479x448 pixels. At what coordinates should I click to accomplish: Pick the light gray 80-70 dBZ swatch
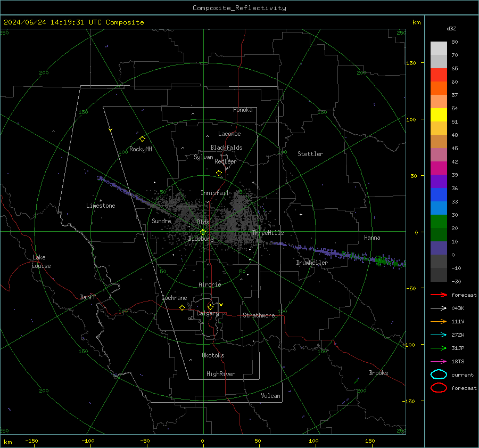click(439, 48)
